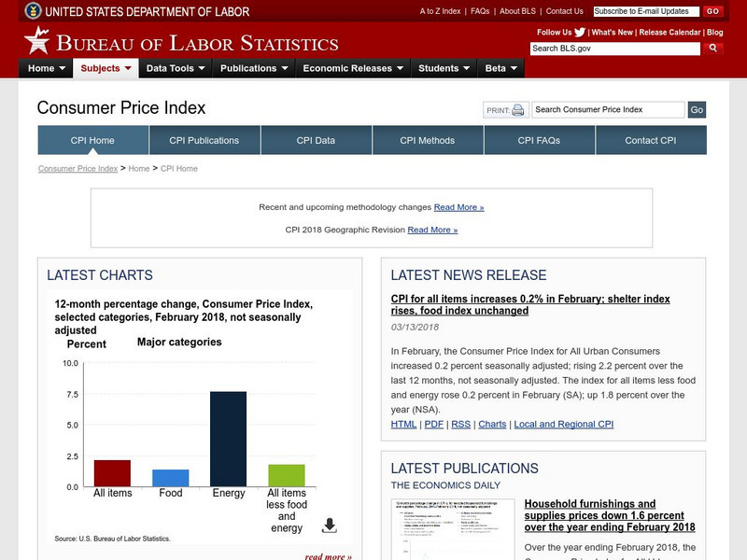Open the HTML version of news release

tap(403, 425)
